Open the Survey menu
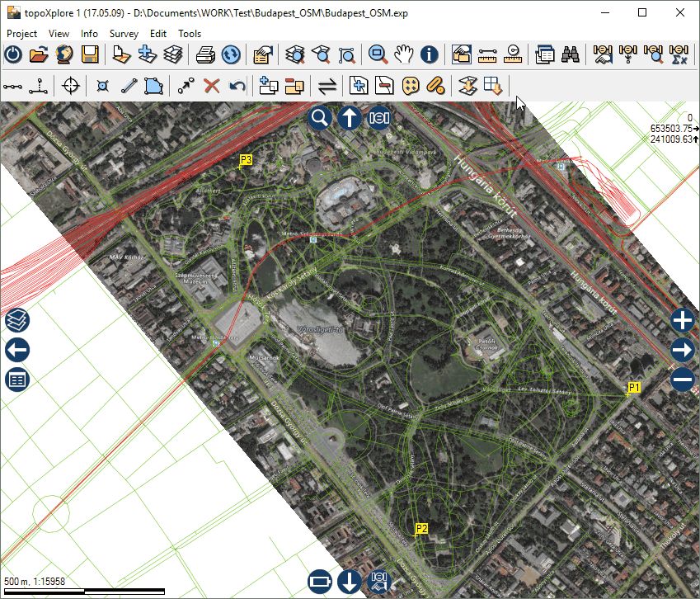Viewport: 700px width, 599px height. (124, 34)
